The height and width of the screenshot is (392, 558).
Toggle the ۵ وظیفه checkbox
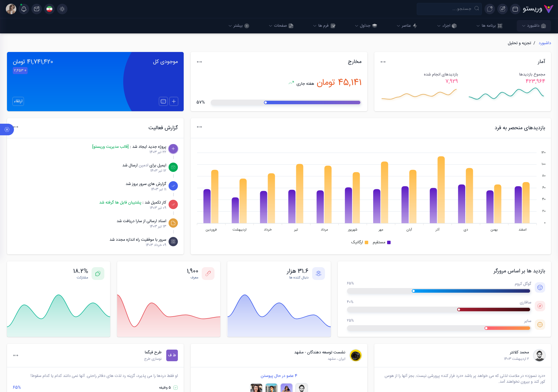tap(176, 388)
